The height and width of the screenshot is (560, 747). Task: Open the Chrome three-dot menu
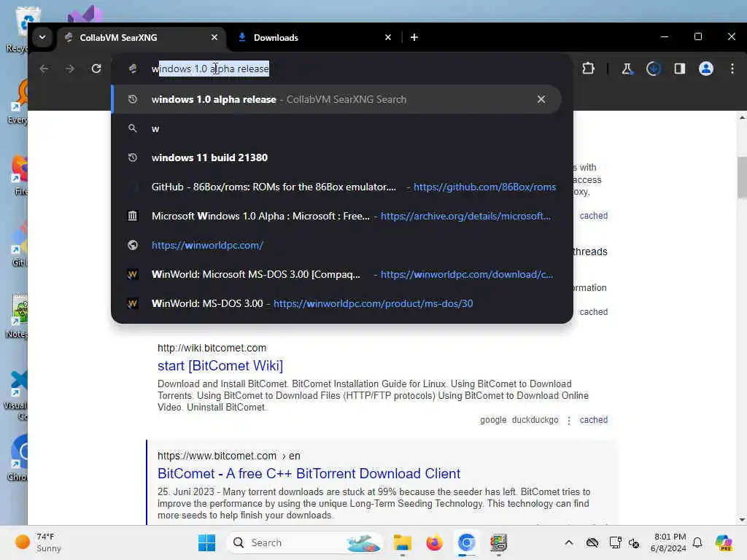tap(732, 69)
